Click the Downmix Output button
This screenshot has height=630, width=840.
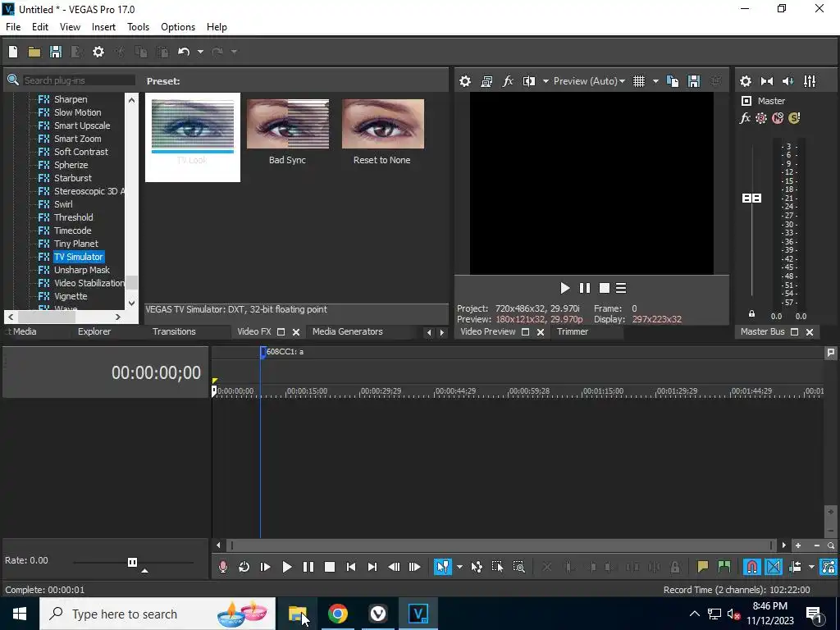tap(767, 81)
